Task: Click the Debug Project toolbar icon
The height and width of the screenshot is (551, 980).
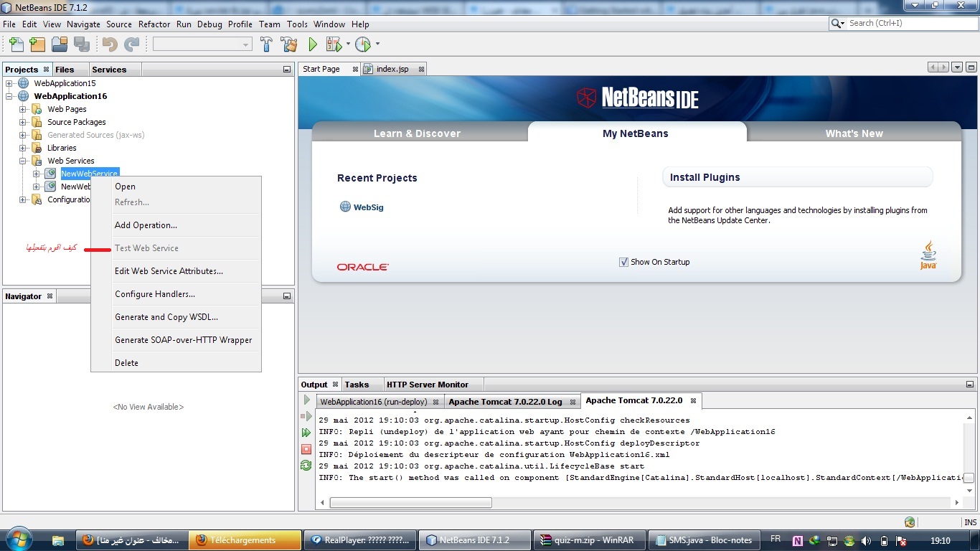Action: (335, 44)
